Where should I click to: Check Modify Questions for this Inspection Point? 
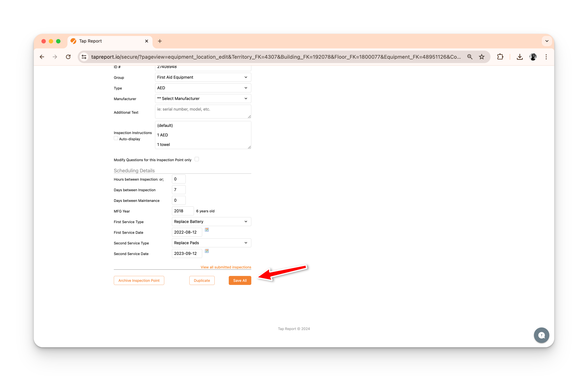point(197,159)
